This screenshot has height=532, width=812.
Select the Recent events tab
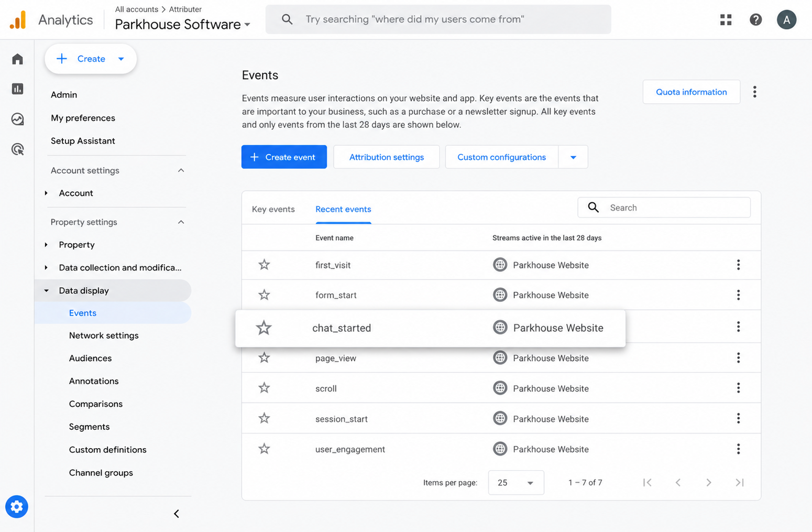pyautogui.click(x=343, y=209)
